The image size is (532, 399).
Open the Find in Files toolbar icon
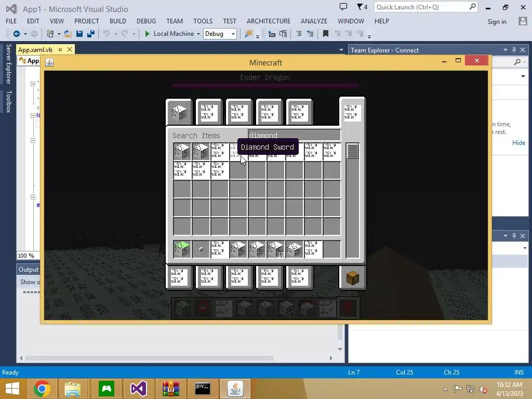coord(248,34)
